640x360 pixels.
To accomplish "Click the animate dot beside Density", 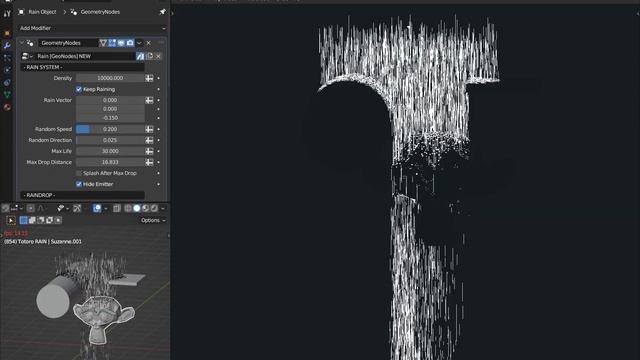I will [158, 78].
